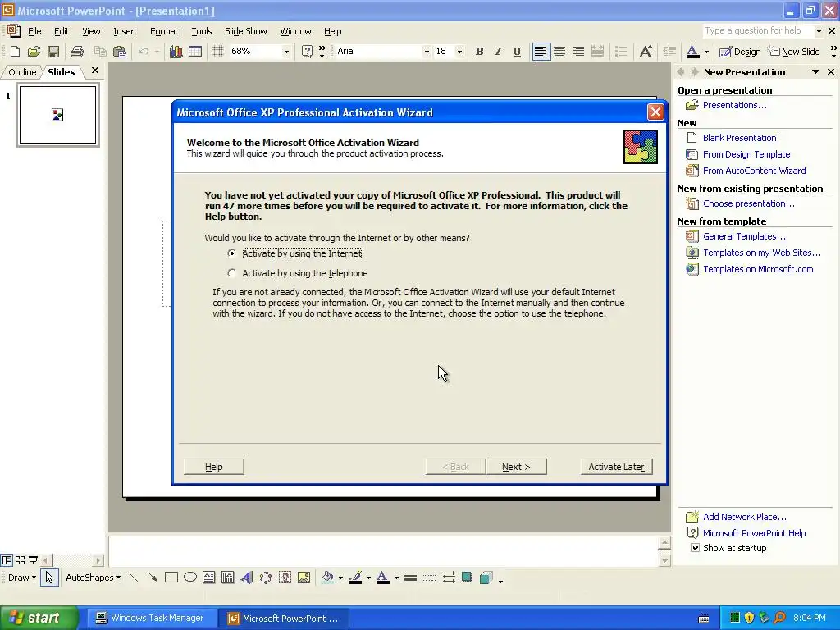Click Next in the Activation Wizard
This screenshot has height=630, width=840.
pos(516,467)
